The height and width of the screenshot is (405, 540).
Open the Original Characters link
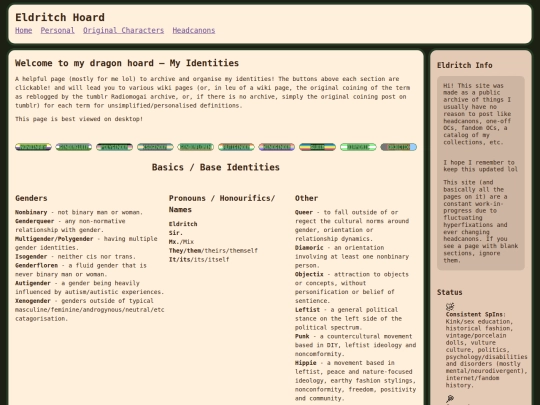pos(123,30)
